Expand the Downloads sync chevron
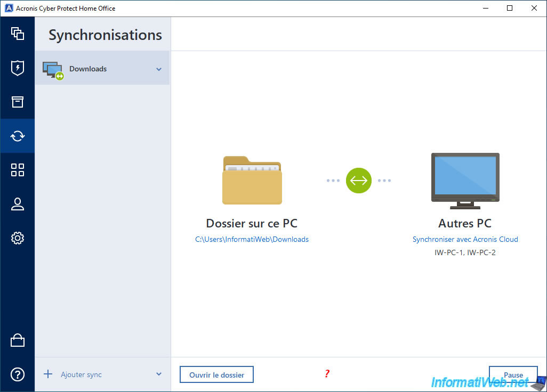 (x=159, y=69)
